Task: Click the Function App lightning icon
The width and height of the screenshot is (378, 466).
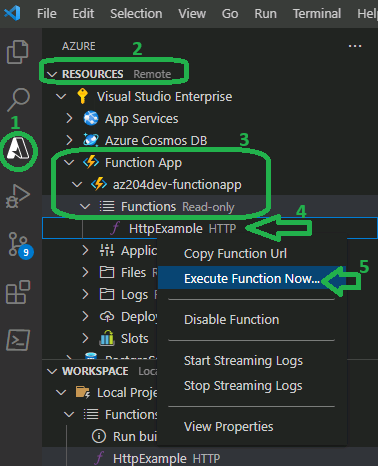Action: pyautogui.click(x=91, y=162)
